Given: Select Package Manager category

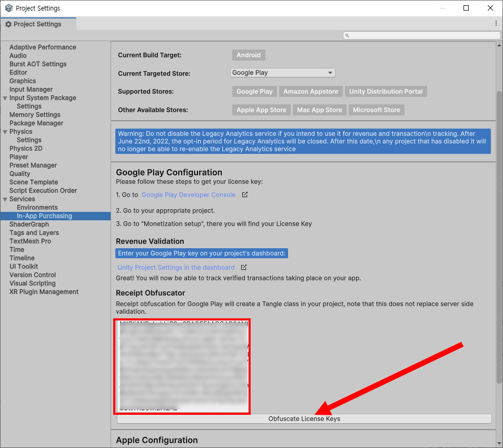Looking at the screenshot, I should point(36,123).
